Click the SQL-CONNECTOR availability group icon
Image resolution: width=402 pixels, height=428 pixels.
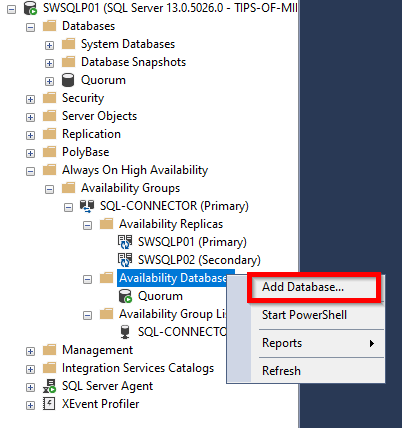(87, 206)
